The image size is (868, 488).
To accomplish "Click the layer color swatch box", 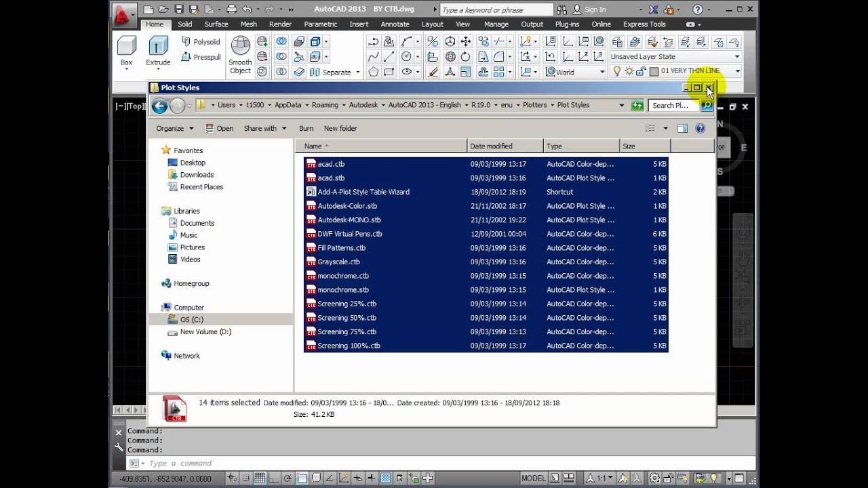I will (x=654, y=71).
